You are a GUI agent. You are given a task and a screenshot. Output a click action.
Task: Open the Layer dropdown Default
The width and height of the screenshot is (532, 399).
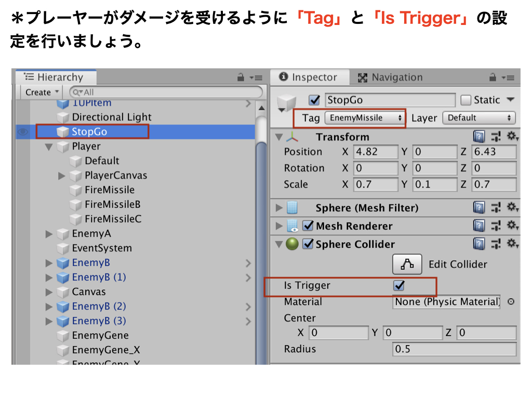[478, 118]
